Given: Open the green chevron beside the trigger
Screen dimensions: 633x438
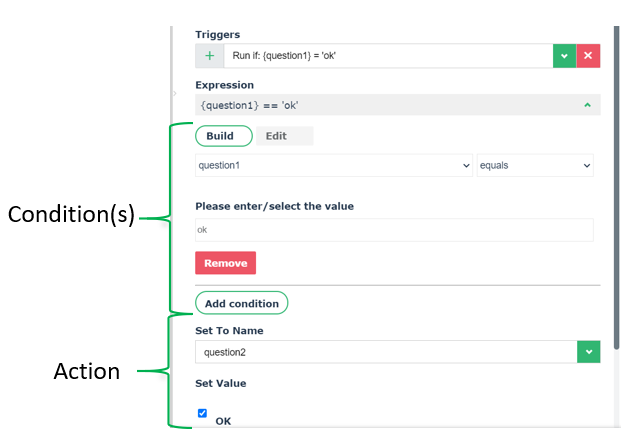Looking at the screenshot, I should click(x=565, y=56).
